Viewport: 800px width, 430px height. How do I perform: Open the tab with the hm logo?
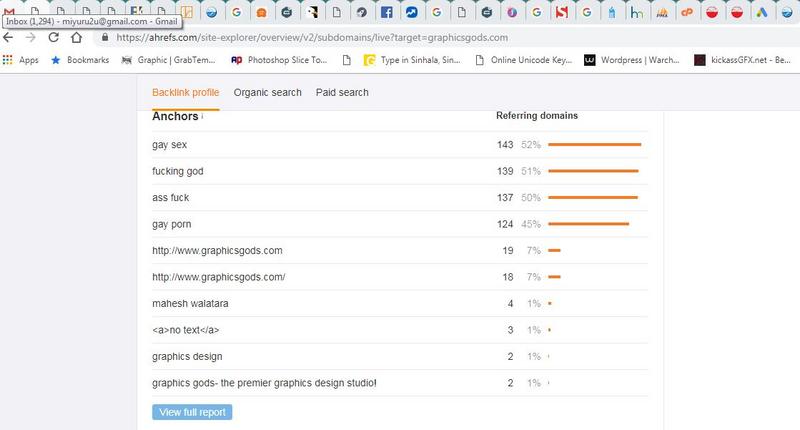point(637,12)
